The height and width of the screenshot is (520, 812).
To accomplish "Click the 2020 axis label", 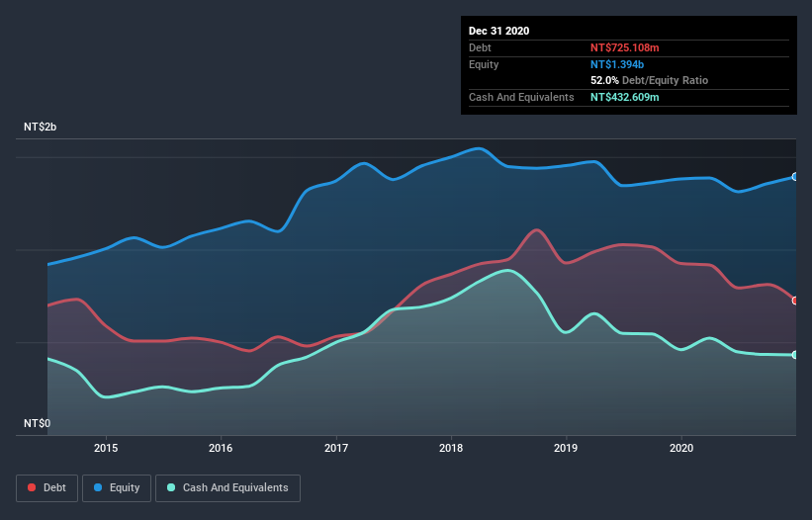I will tap(681, 448).
